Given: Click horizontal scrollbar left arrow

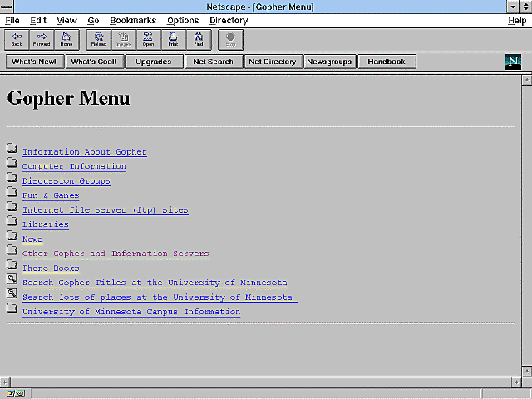Looking at the screenshot, I should point(5,382).
